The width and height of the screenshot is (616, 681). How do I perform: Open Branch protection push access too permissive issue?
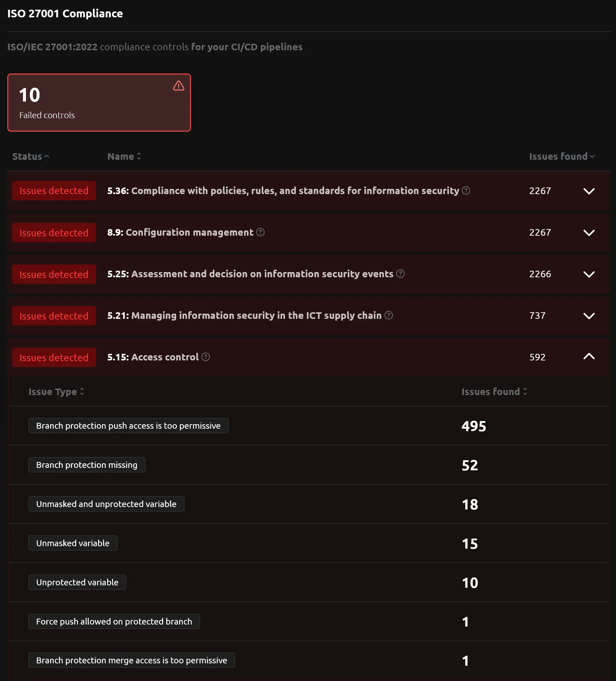[x=128, y=426]
